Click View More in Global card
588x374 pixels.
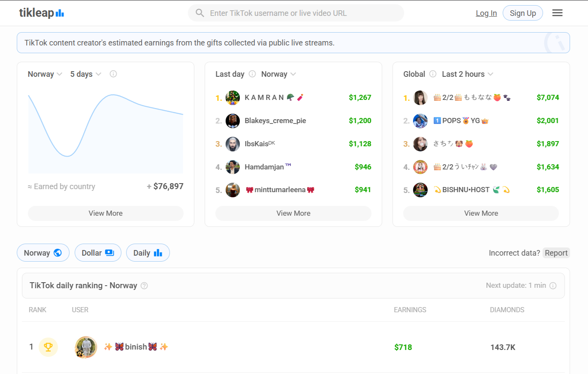481,213
